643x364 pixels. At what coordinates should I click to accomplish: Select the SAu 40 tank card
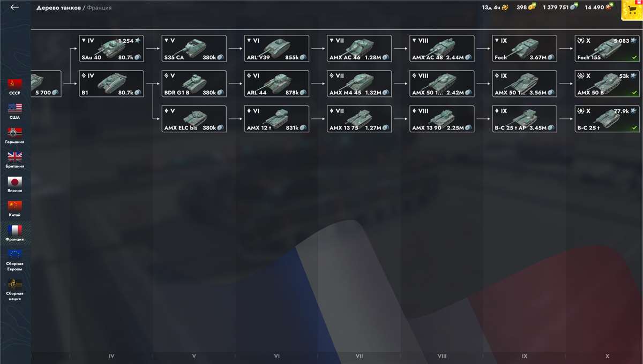tap(111, 48)
